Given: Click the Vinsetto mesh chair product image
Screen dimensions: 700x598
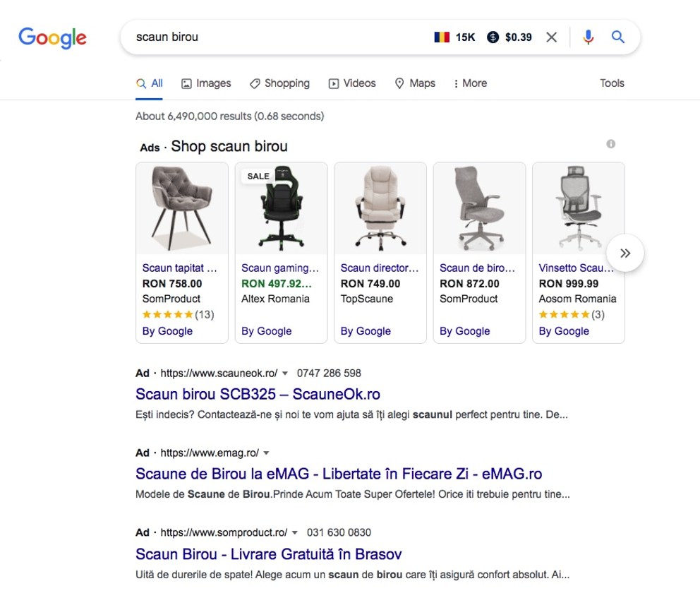Looking at the screenshot, I should coord(579,208).
